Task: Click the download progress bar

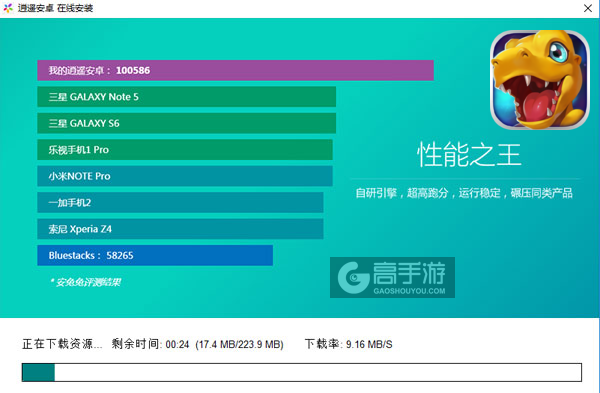Action: coord(302,372)
